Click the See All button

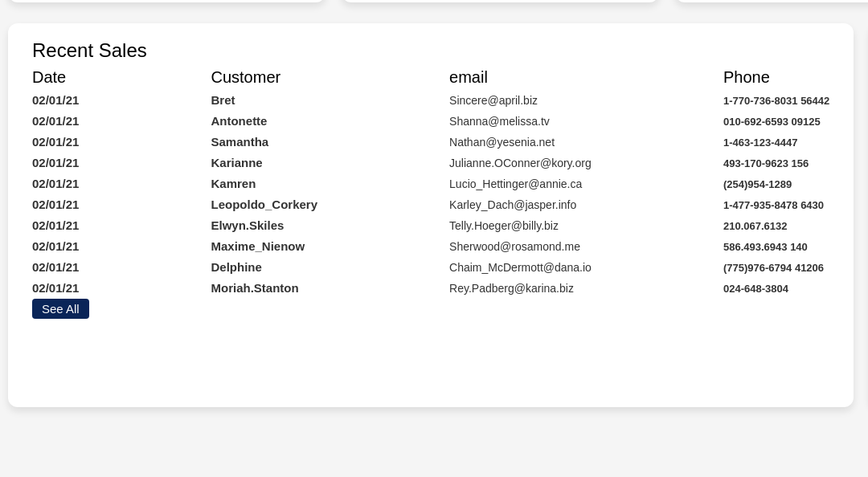pyautogui.click(x=60, y=309)
